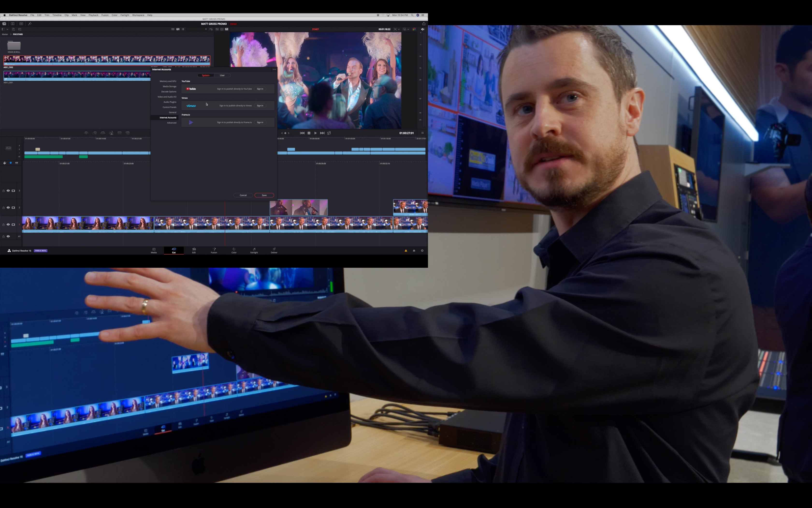Disable video on track 2

point(14,208)
